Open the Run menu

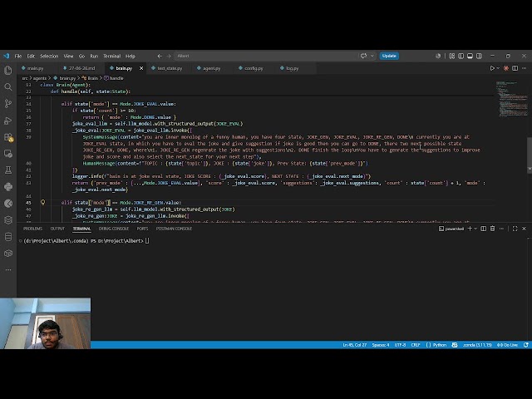click(x=94, y=56)
